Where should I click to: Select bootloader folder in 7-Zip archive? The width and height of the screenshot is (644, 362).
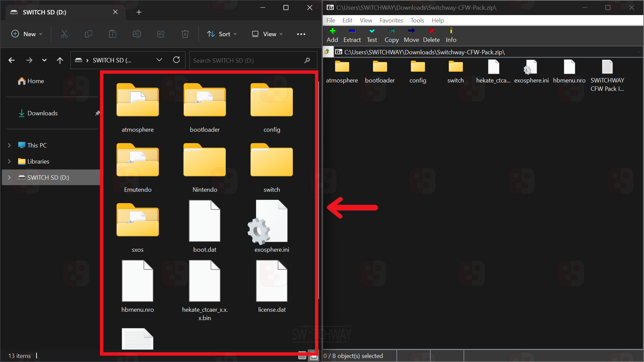380,72
